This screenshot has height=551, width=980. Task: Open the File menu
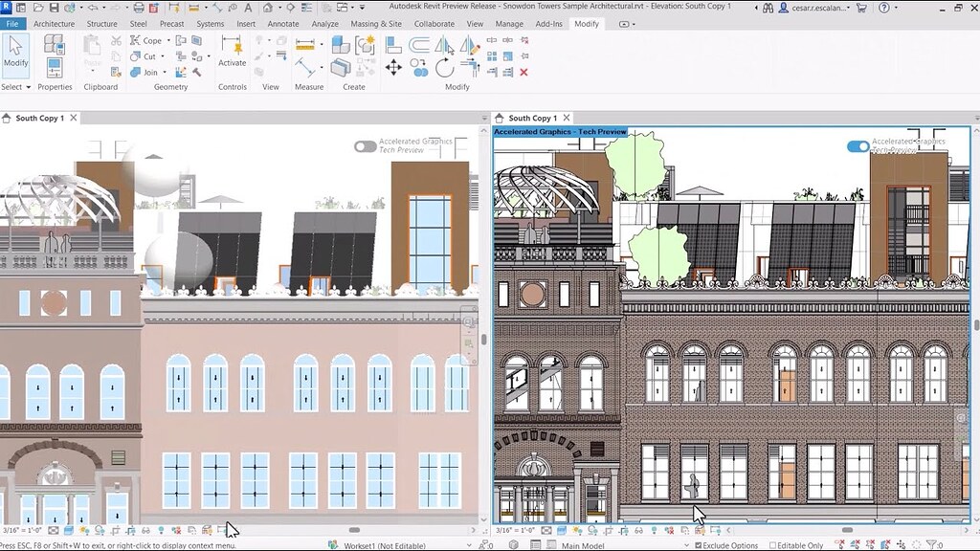[x=12, y=23]
